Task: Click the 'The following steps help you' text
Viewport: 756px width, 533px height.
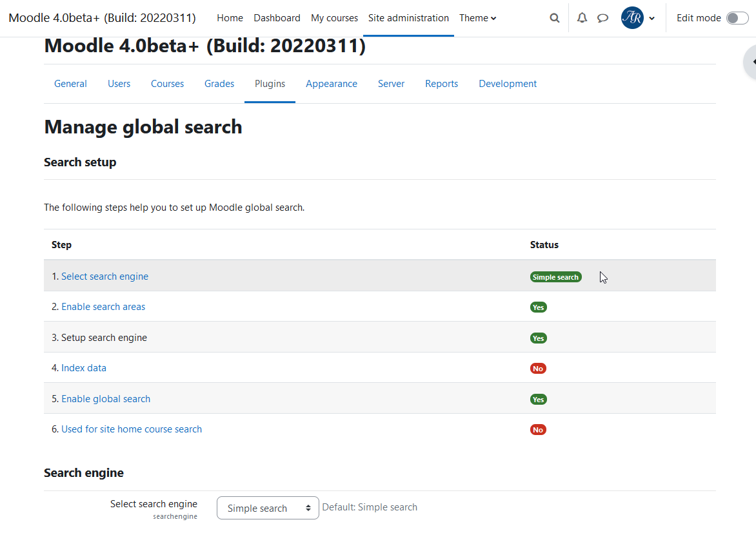Action: coord(174,208)
